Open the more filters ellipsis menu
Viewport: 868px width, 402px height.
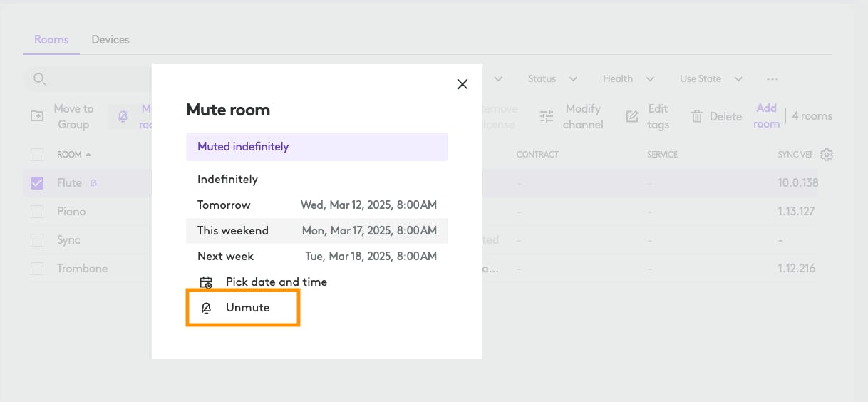773,79
